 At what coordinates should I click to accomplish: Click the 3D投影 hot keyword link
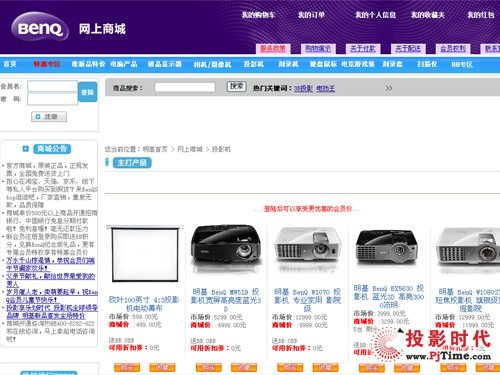[303, 88]
